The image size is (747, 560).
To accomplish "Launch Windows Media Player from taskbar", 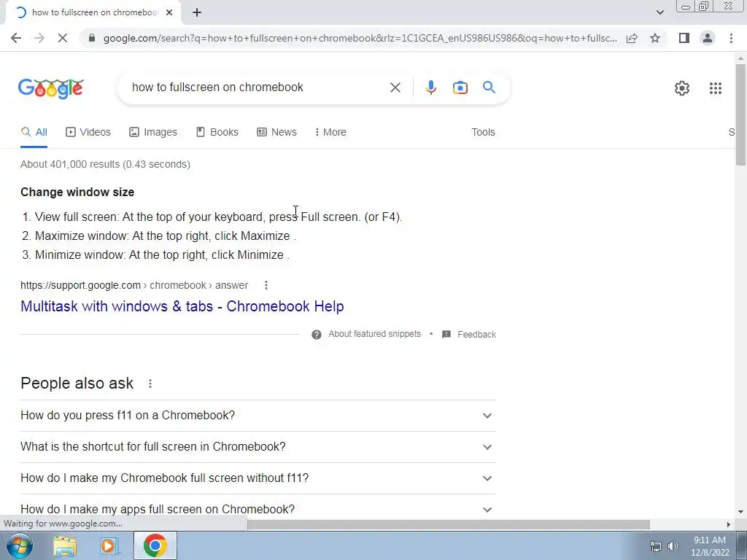I will pos(109,546).
